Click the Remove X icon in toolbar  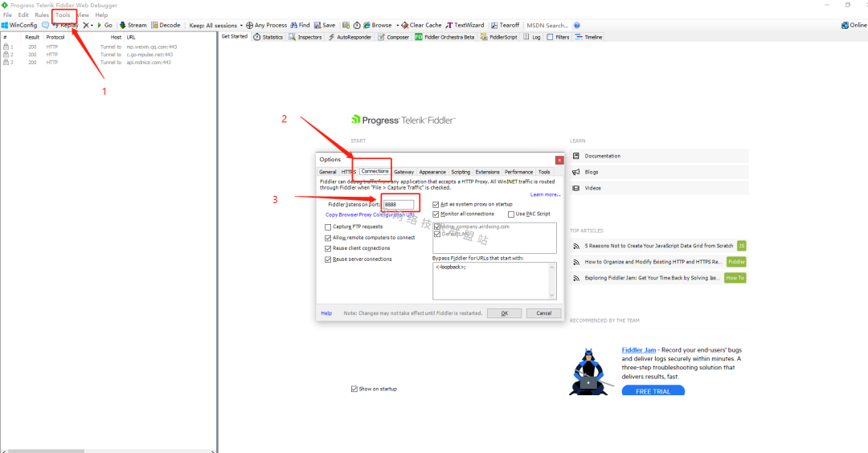click(86, 26)
